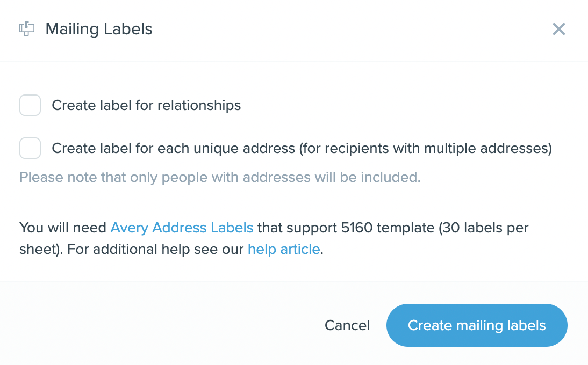
Task: Click the X icon to dismiss the dialog
Action: click(x=558, y=30)
